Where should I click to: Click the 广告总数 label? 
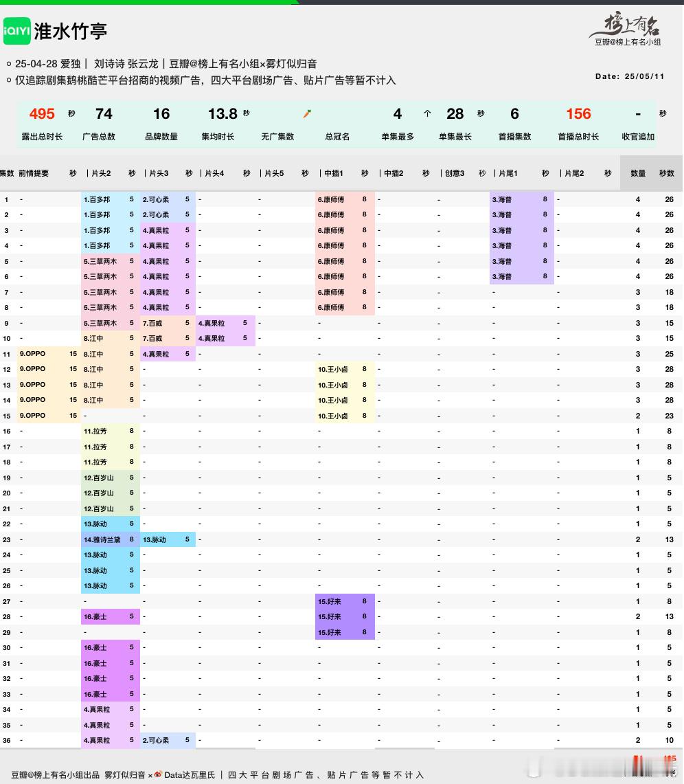coord(99,137)
